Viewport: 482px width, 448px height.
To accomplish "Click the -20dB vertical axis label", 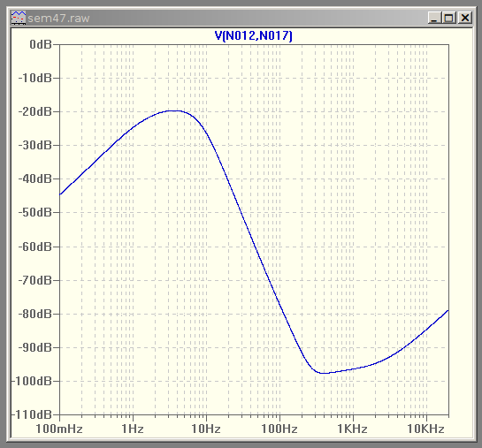I will click(34, 111).
